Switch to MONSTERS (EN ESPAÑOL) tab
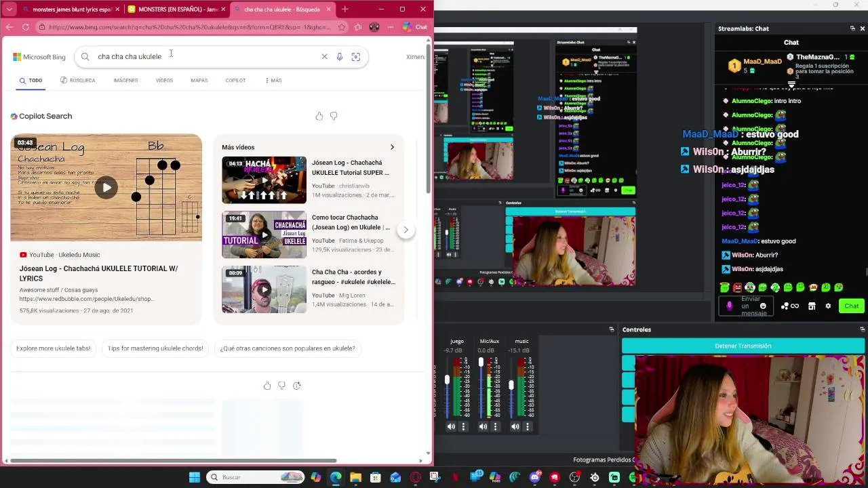The image size is (868, 488). [175, 9]
